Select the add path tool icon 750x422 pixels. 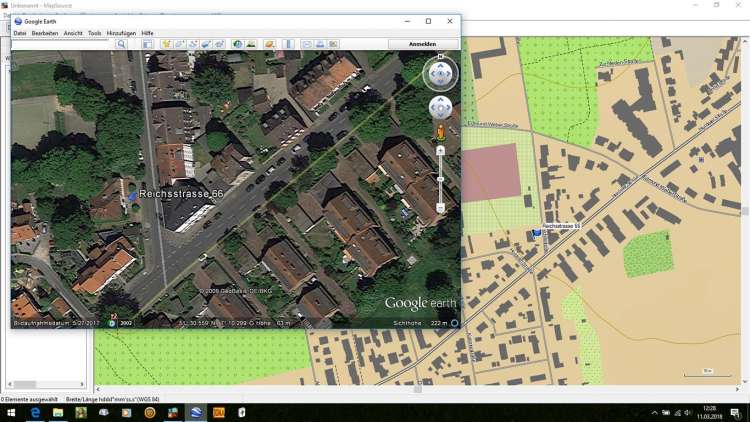pyautogui.click(x=193, y=44)
